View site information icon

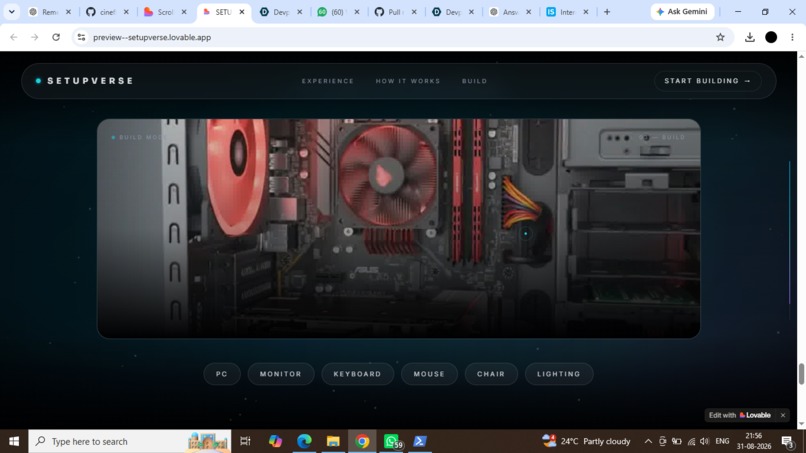(81, 37)
